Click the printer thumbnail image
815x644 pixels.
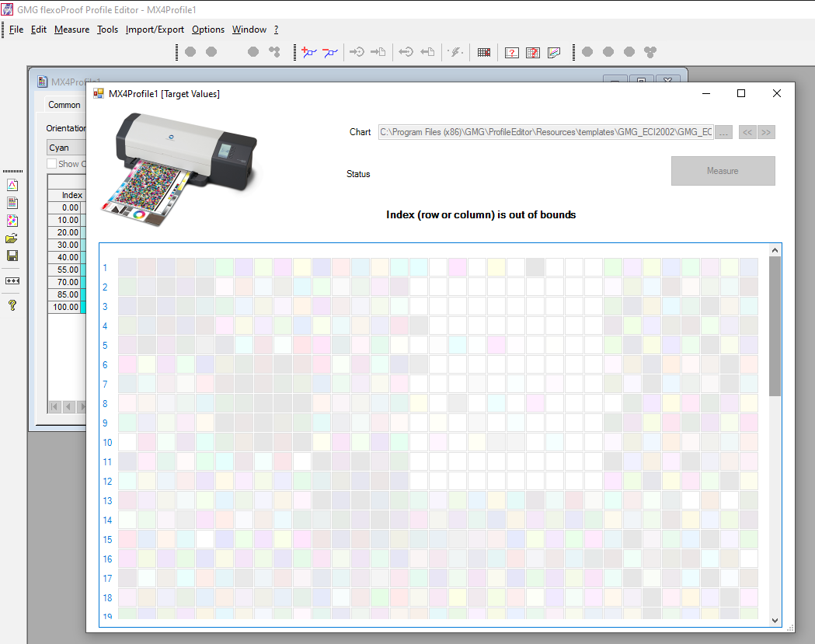click(179, 169)
